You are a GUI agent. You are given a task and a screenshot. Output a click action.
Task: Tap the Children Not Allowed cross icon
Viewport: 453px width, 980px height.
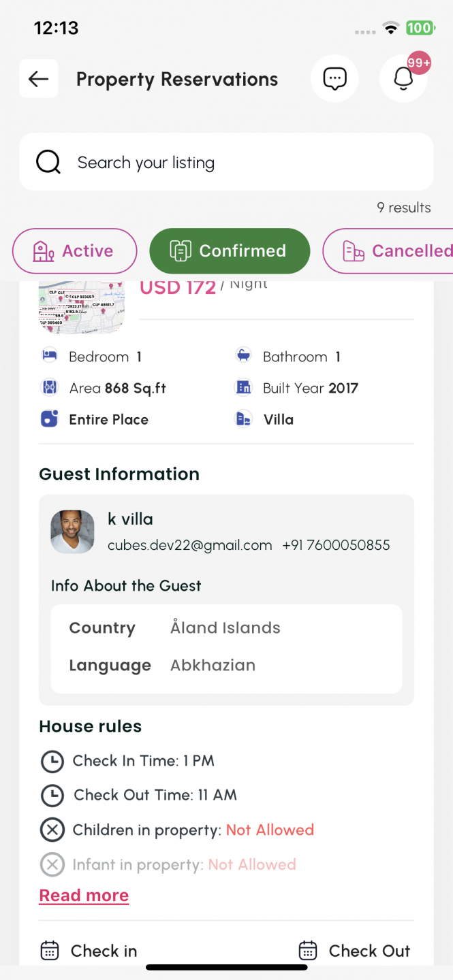pos(52,830)
